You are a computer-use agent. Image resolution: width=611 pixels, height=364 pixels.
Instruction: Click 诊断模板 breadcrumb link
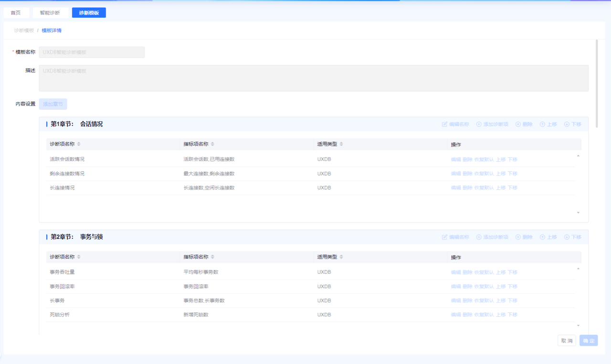point(24,31)
